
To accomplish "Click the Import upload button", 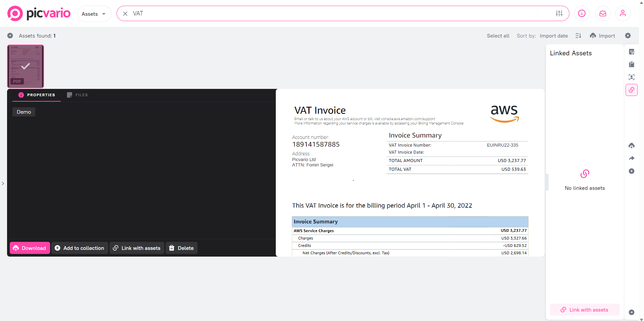I will coord(602,36).
